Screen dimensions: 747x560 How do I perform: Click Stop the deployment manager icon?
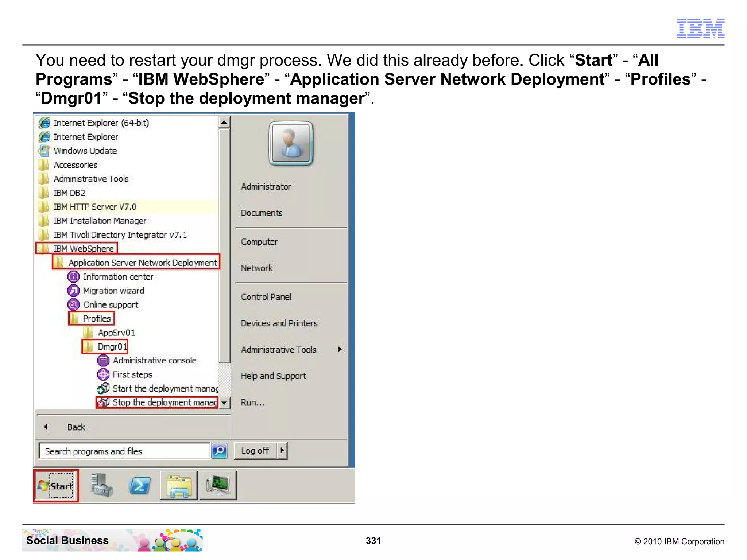(x=103, y=402)
